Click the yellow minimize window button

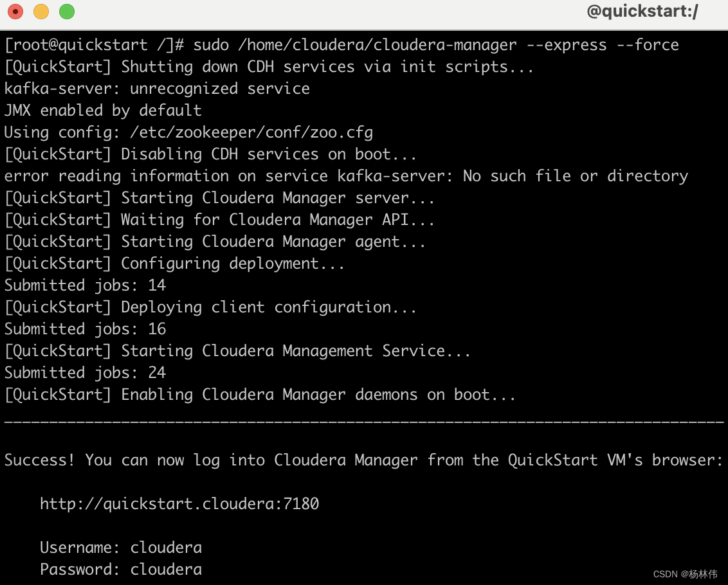coord(41,11)
